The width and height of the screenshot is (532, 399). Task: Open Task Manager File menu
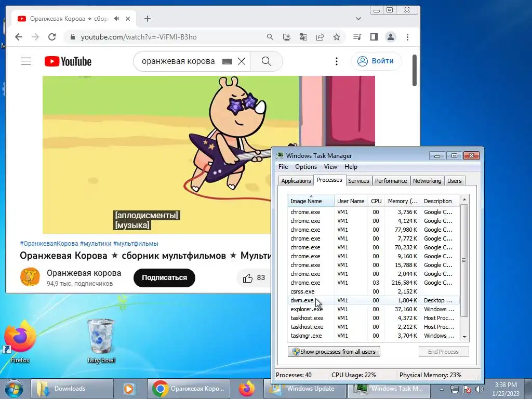283,167
